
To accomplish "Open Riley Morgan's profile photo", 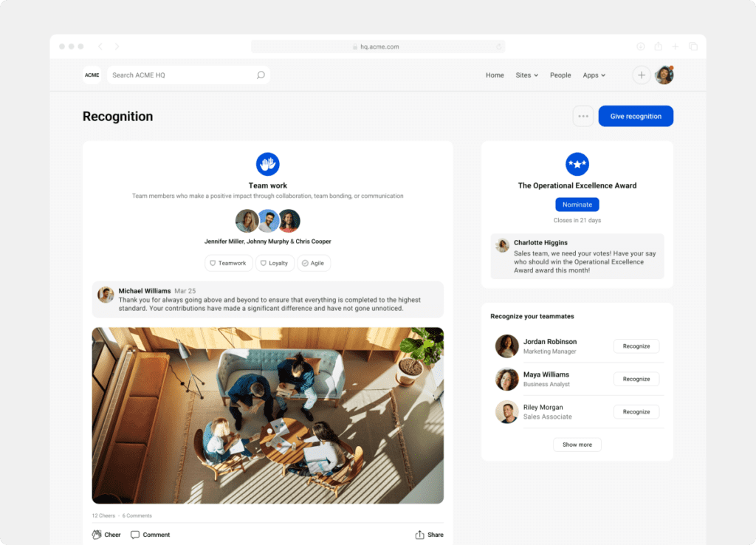I will (x=506, y=412).
